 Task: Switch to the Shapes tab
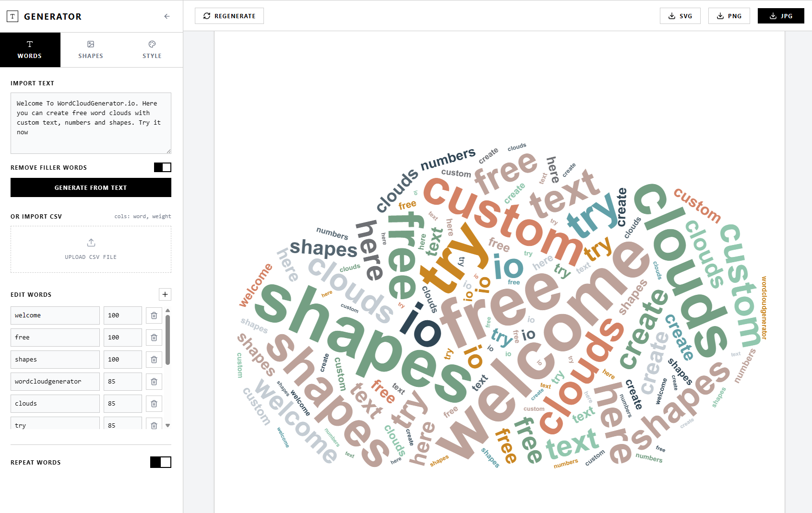90,49
